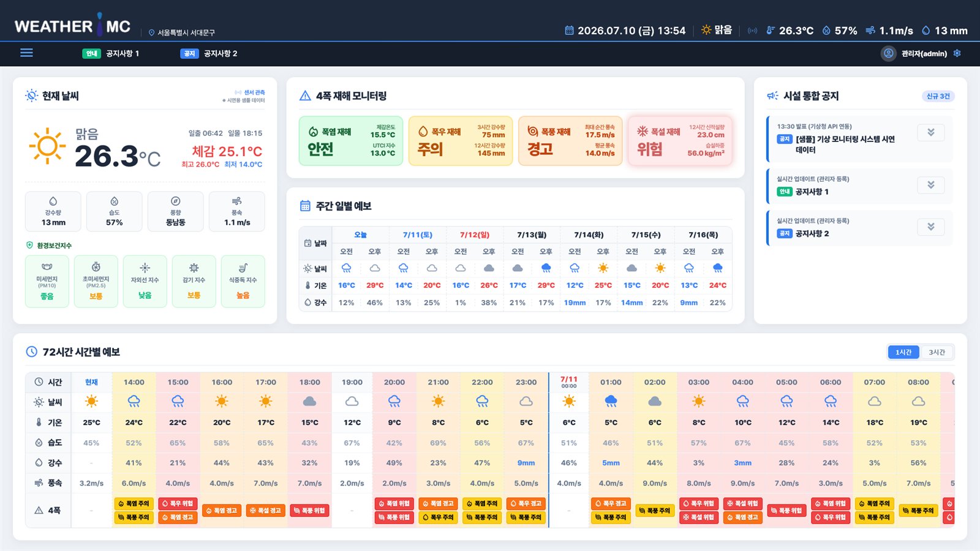The height and width of the screenshot is (551, 980).
Task: Click the 폭풍 재해 경고 status card
Action: [570, 141]
